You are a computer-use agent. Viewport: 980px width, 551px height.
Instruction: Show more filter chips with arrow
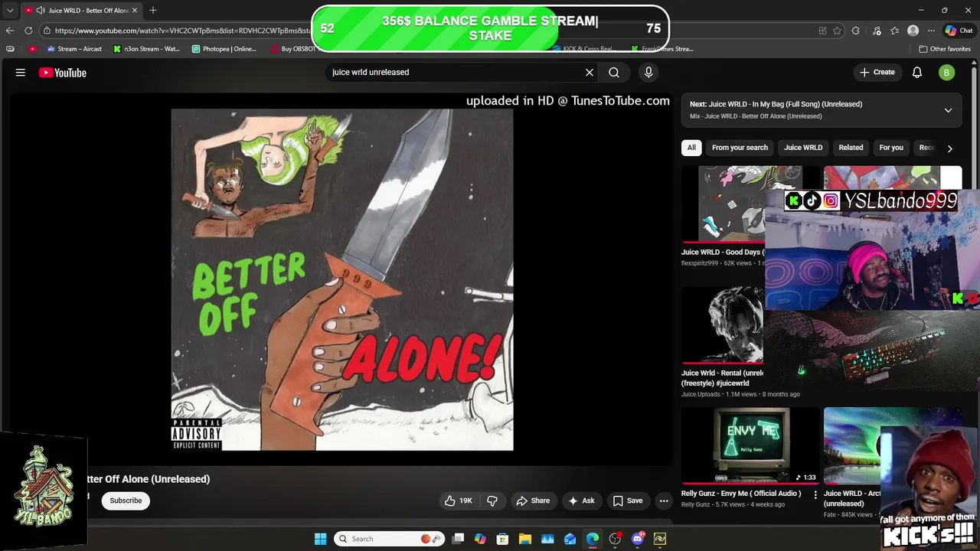(x=949, y=148)
